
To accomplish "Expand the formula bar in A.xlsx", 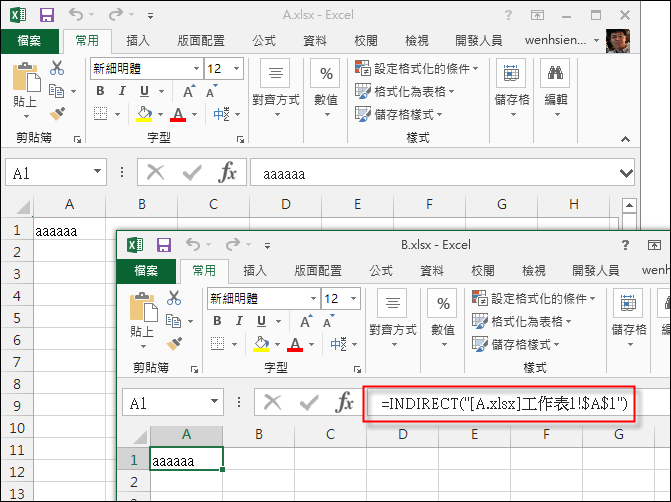I will (x=626, y=173).
